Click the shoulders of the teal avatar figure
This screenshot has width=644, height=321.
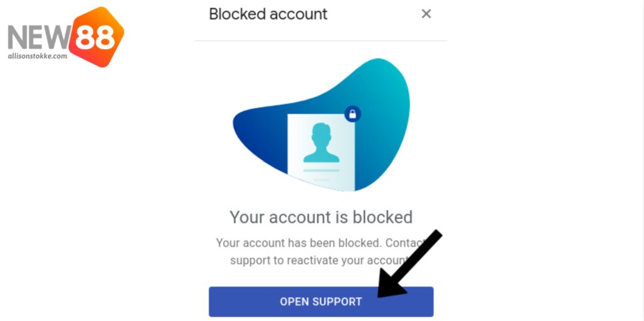[321, 156]
